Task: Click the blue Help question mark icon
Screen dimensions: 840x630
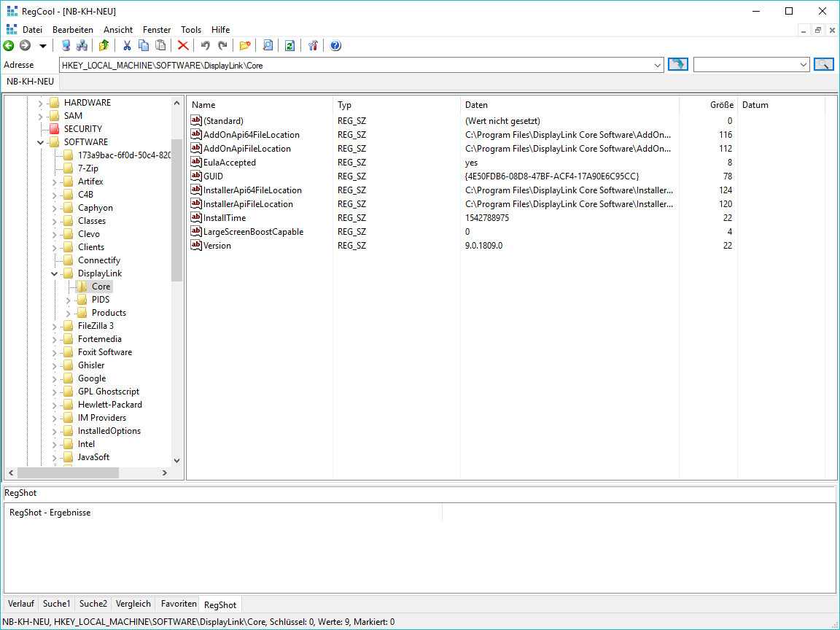Action: pyautogui.click(x=335, y=45)
